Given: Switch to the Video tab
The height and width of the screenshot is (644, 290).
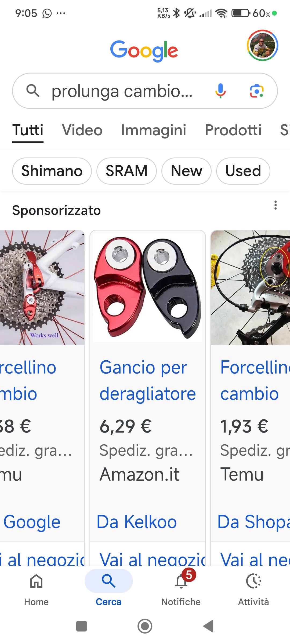Looking at the screenshot, I should tap(82, 130).
